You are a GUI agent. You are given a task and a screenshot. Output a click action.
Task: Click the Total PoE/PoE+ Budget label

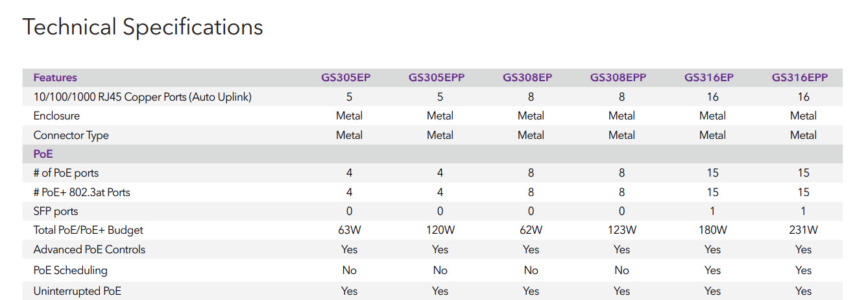88,230
